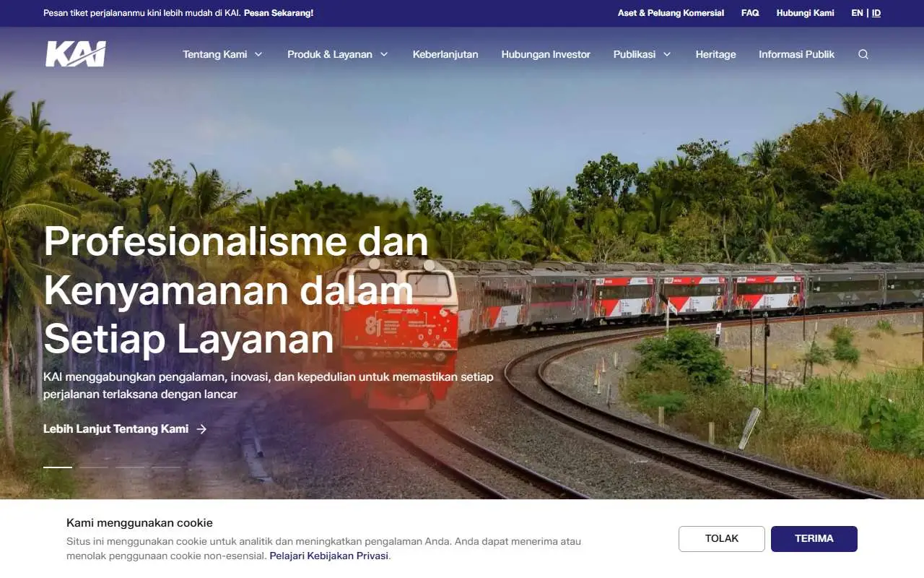This screenshot has width=924, height=578.
Task: Click the hero heading Profesionalisme dan Kenyamanan
Action: pyautogui.click(x=236, y=290)
